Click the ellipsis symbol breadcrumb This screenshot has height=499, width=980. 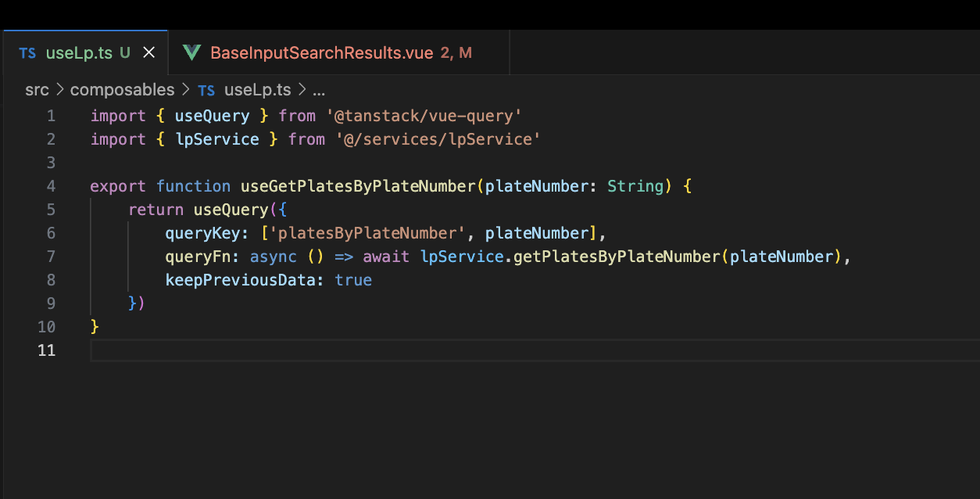319,90
